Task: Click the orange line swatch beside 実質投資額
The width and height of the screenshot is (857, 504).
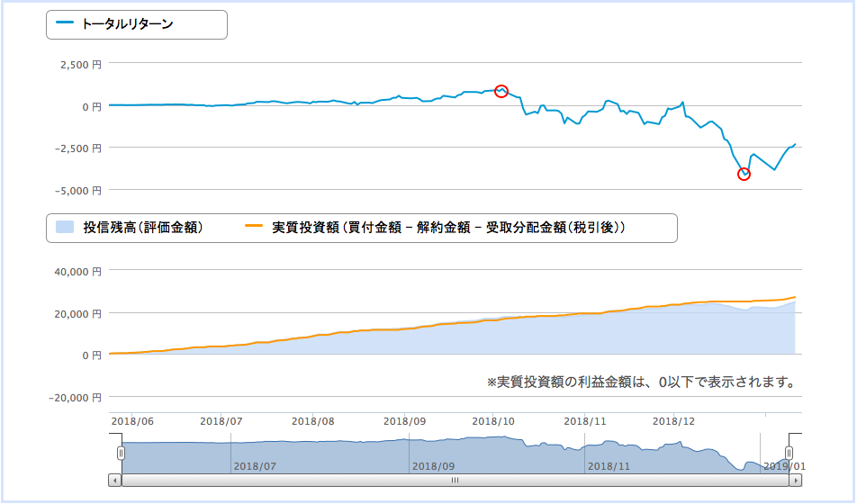Action: tap(254, 226)
